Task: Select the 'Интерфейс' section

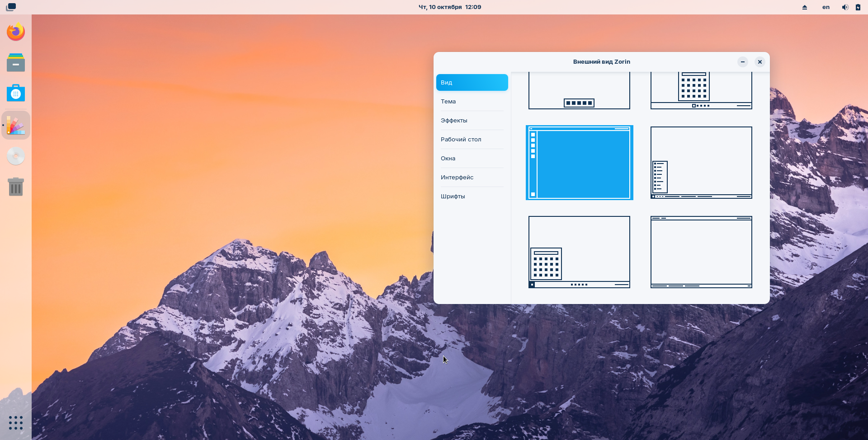Action: click(x=472, y=177)
